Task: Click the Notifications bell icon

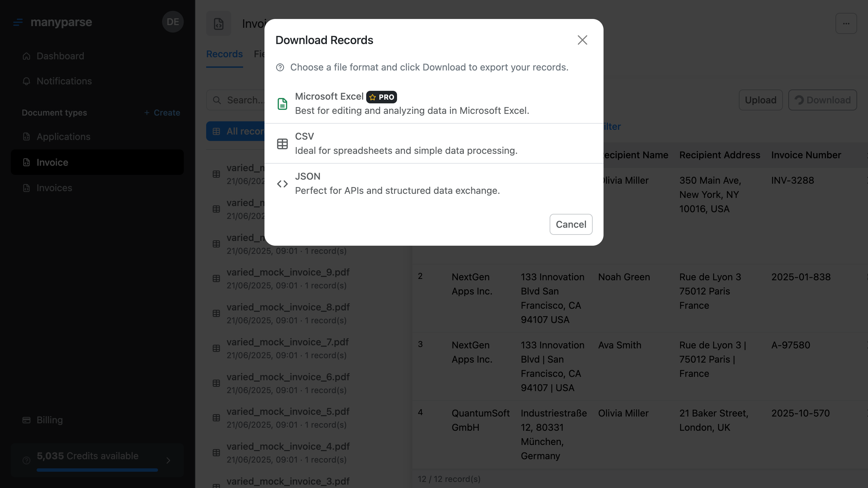Action: point(26,81)
